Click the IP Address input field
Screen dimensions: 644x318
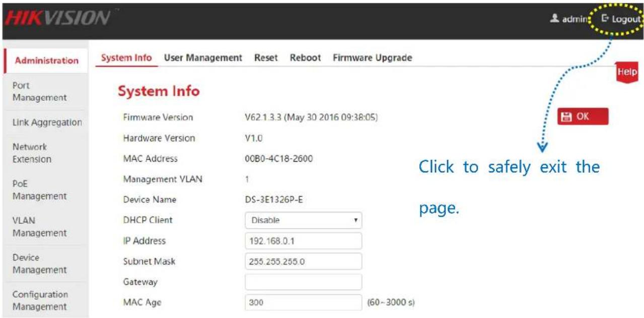(x=303, y=241)
